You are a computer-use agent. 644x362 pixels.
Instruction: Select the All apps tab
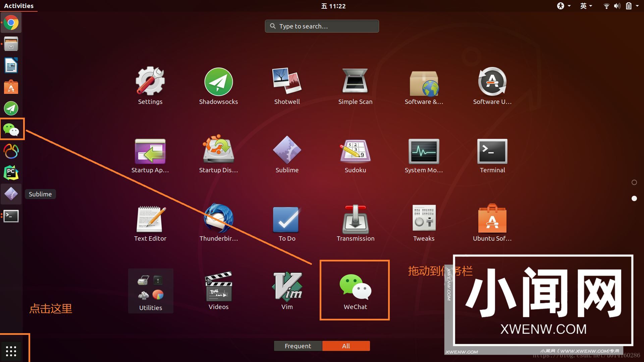click(x=346, y=346)
